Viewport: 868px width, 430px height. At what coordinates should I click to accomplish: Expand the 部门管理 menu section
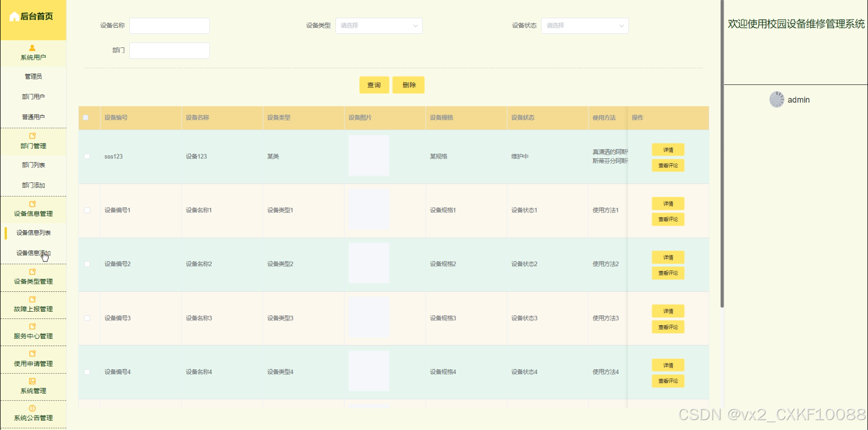pos(33,142)
